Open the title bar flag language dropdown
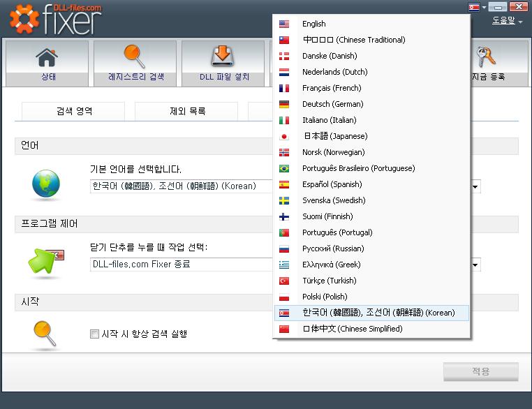This screenshot has width=532, height=409. coord(478,7)
